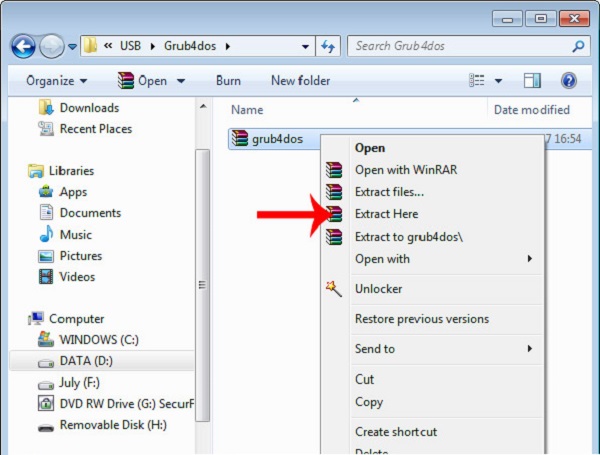600x455 pixels.
Task: Choose Extract files... in context menu
Action: point(389,192)
